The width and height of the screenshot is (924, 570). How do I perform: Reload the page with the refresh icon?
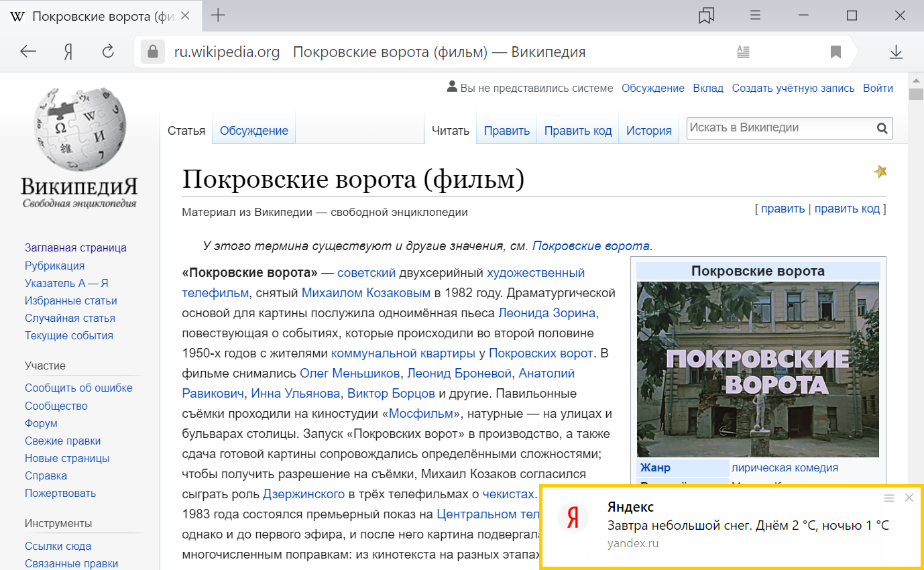click(107, 52)
